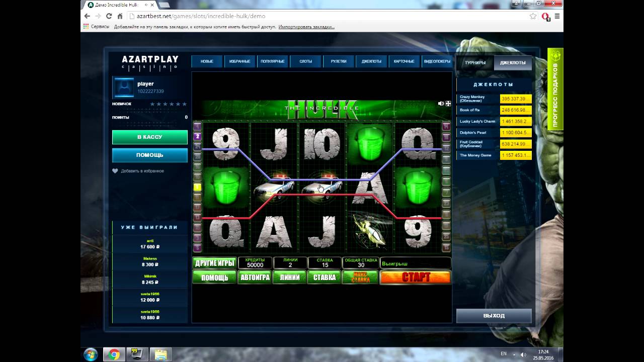Click the Выход exit button
Screen dimensions: 644x362
pos(494,316)
